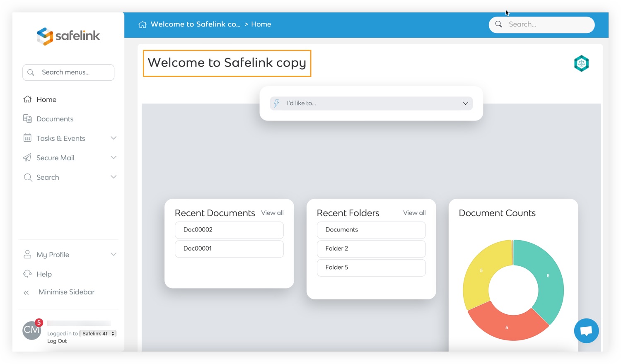Open the Safelink 4t workspace selector
The height and width of the screenshot is (364, 621).
[98, 333]
